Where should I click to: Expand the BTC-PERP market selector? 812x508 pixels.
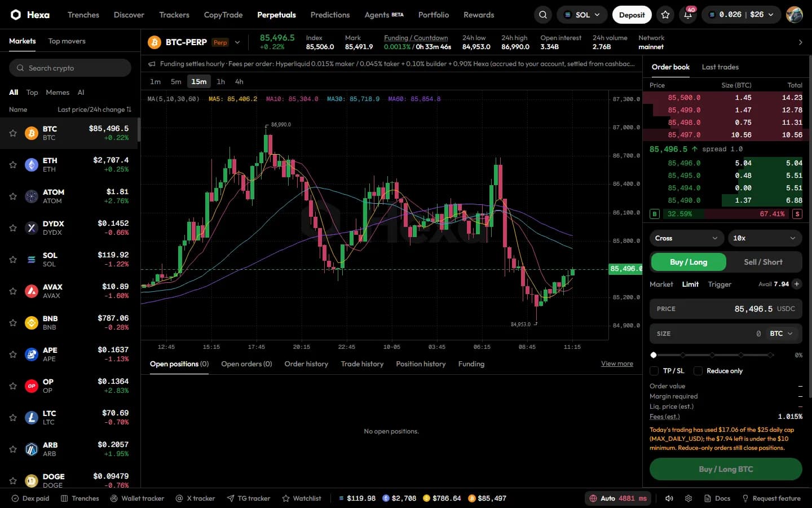coord(237,42)
